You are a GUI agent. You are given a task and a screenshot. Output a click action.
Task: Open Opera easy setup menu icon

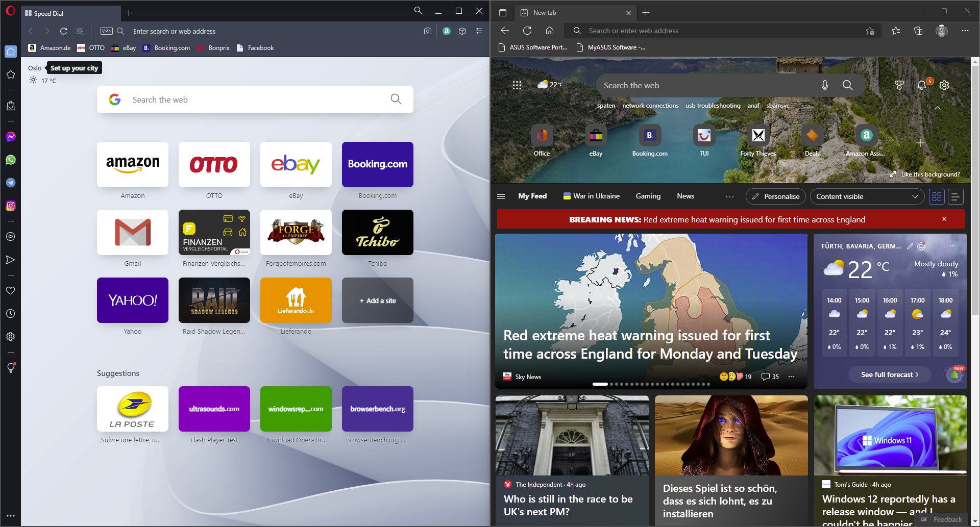[479, 31]
